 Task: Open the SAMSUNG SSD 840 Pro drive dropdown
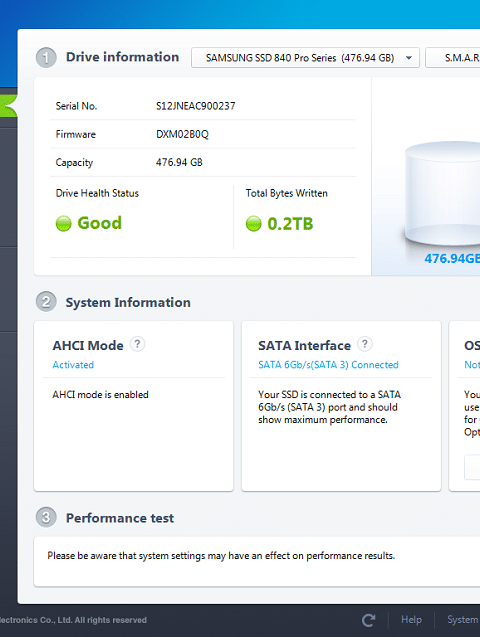(305, 58)
